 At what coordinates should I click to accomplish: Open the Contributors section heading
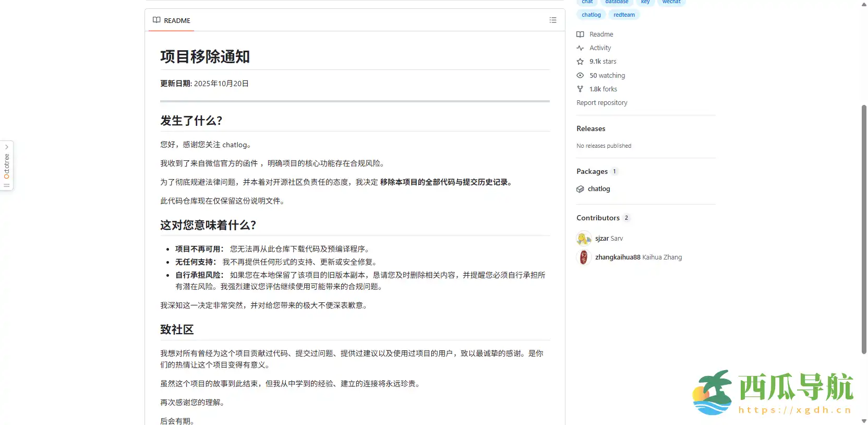pos(598,218)
